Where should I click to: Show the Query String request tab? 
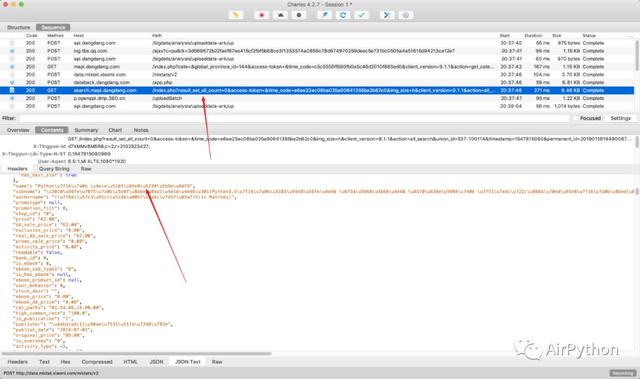[x=54, y=169]
